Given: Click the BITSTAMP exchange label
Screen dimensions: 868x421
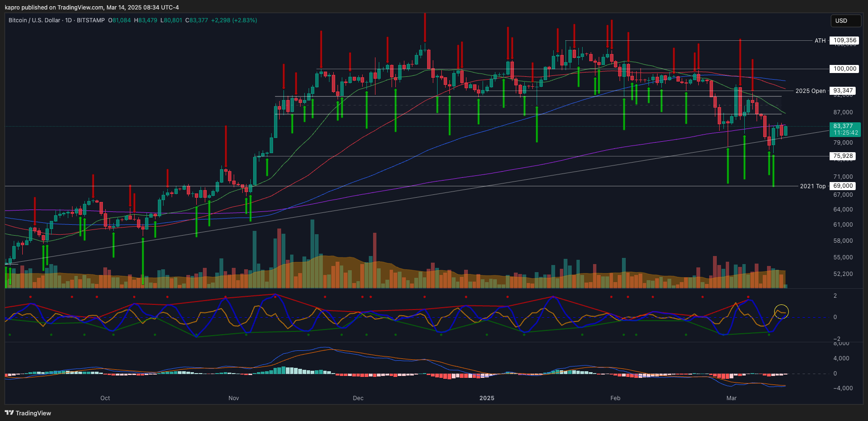Looking at the screenshot, I should [91, 20].
